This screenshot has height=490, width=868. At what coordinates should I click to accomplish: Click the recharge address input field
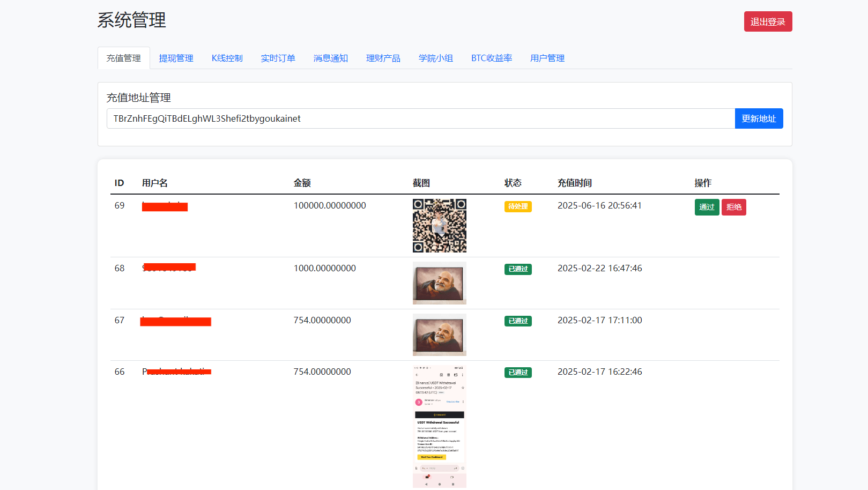(420, 118)
